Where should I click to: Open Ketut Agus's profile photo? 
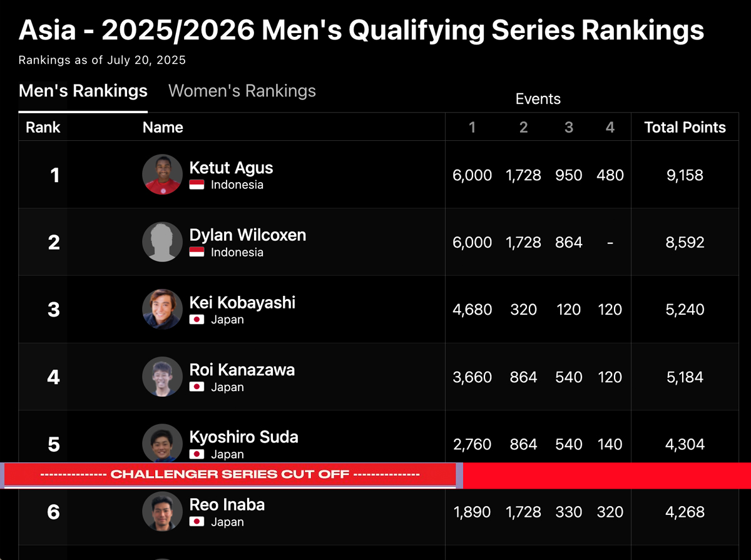[x=162, y=175]
